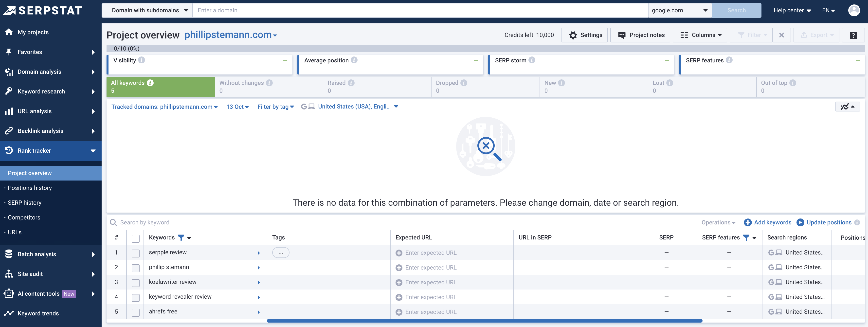Click the Enter a domain field
The height and width of the screenshot is (327, 868).
420,10
